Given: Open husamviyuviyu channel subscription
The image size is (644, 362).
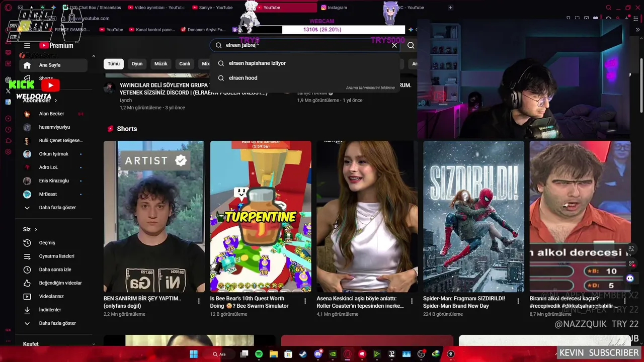Looking at the screenshot, I should [53, 127].
